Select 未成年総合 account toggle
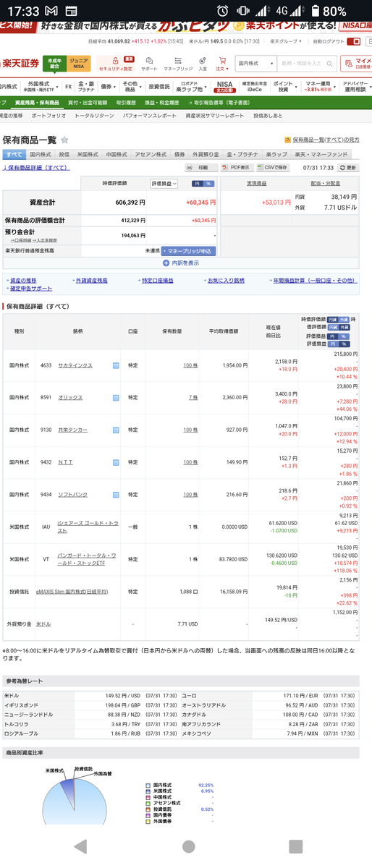Image resolution: width=372 pixels, height=868 pixels. 53,64
